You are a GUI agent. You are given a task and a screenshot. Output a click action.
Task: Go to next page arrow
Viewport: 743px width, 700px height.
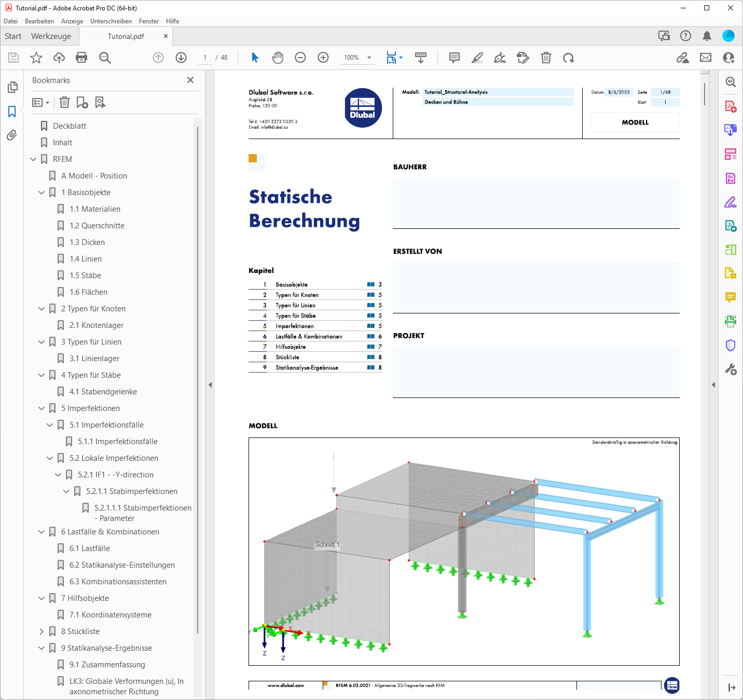[181, 58]
